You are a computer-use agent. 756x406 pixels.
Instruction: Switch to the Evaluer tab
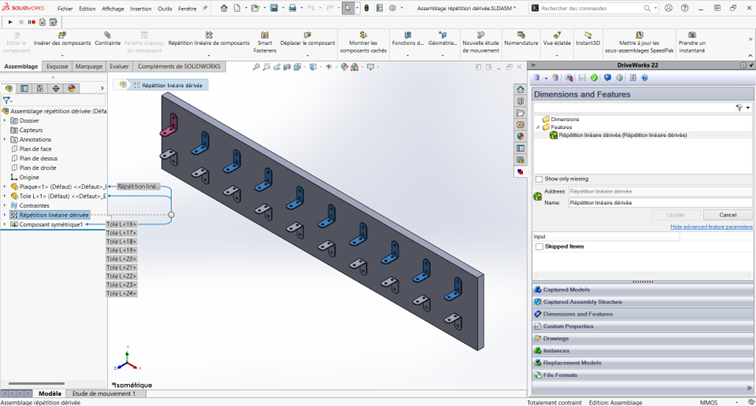click(x=119, y=67)
